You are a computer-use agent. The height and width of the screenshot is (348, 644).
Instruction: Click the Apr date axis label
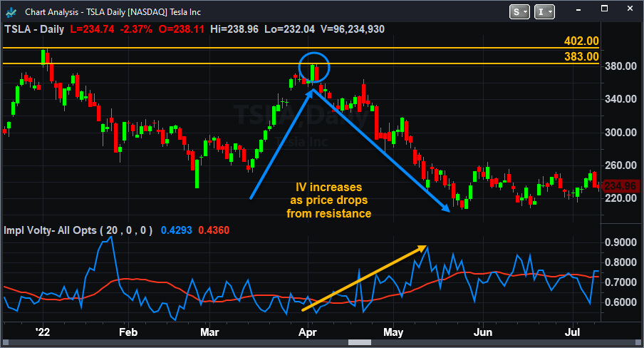[x=308, y=332]
